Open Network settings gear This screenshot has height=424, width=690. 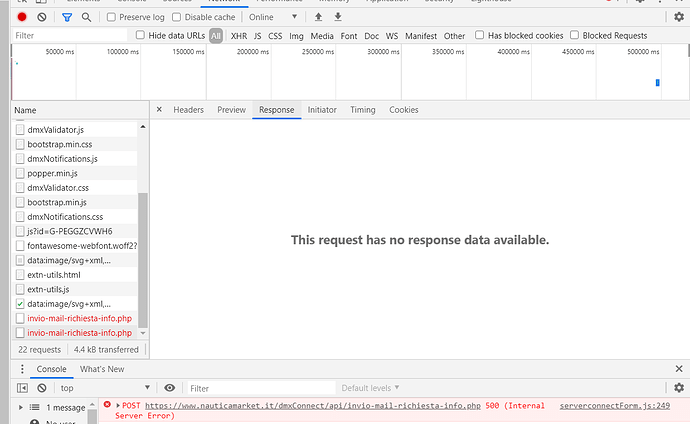click(679, 17)
